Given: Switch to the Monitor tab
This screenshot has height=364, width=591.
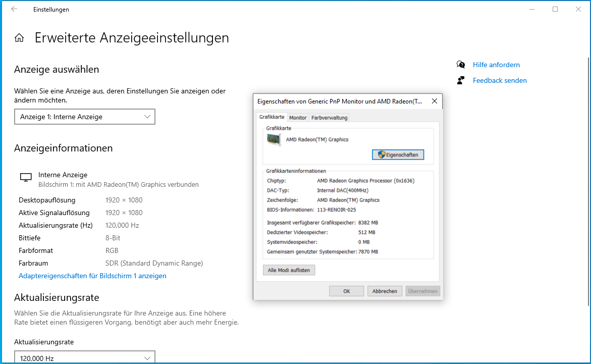Looking at the screenshot, I should (298, 118).
